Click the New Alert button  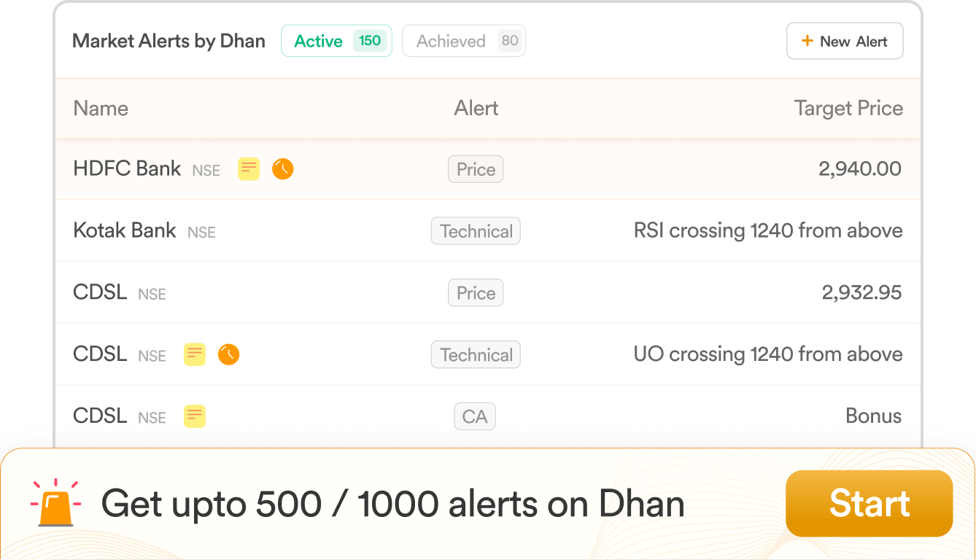845,41
